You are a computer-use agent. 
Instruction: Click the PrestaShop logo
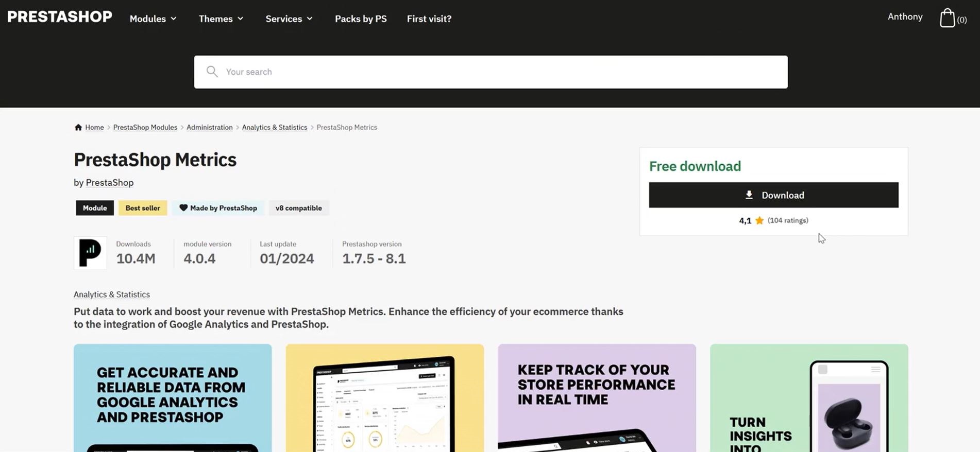click(x=60, y=17)
